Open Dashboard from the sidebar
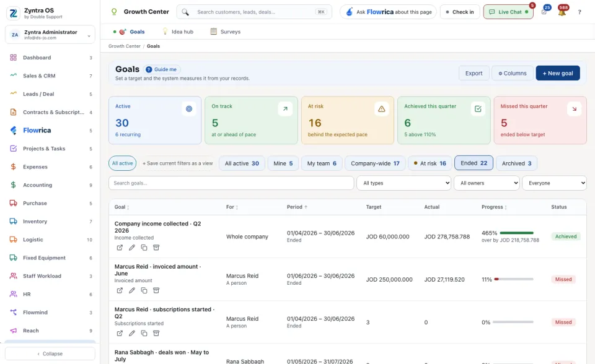595x364 pixels. (x=50, y=58)
